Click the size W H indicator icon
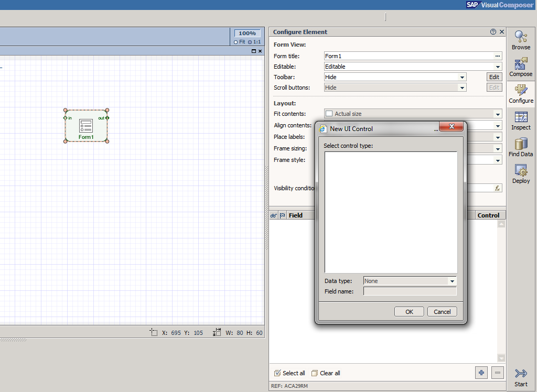537x392 pixels. pos(217,332)
